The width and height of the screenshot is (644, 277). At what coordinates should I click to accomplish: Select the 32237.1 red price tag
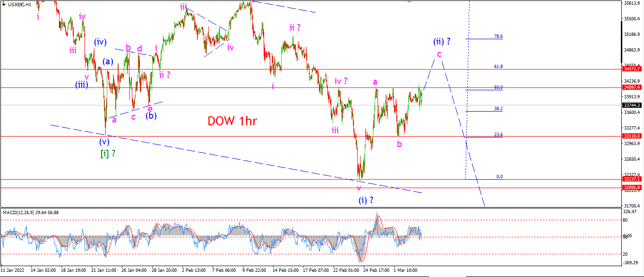point(632,179)
